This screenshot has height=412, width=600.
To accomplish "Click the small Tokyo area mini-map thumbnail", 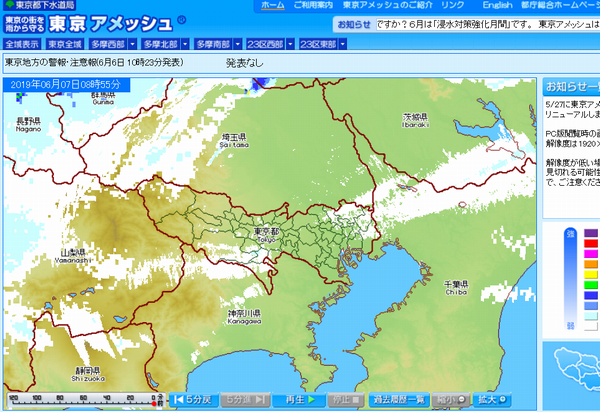I will tap(577, 369).
